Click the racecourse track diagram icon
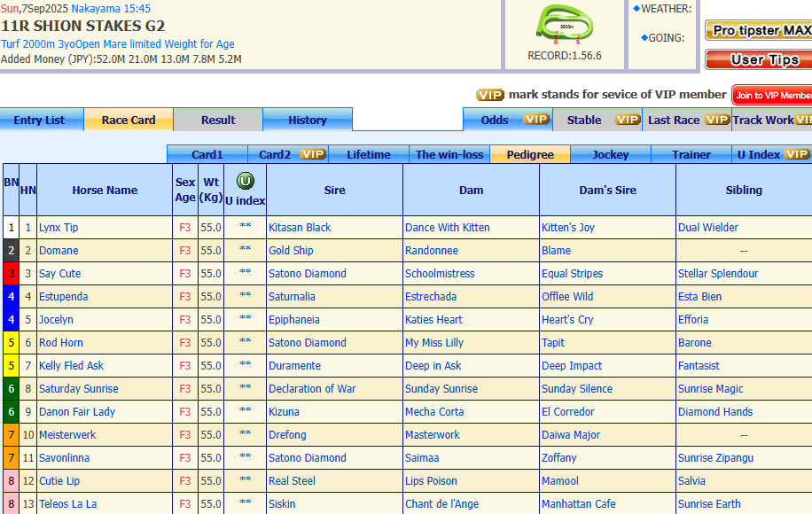 [565, 24]
